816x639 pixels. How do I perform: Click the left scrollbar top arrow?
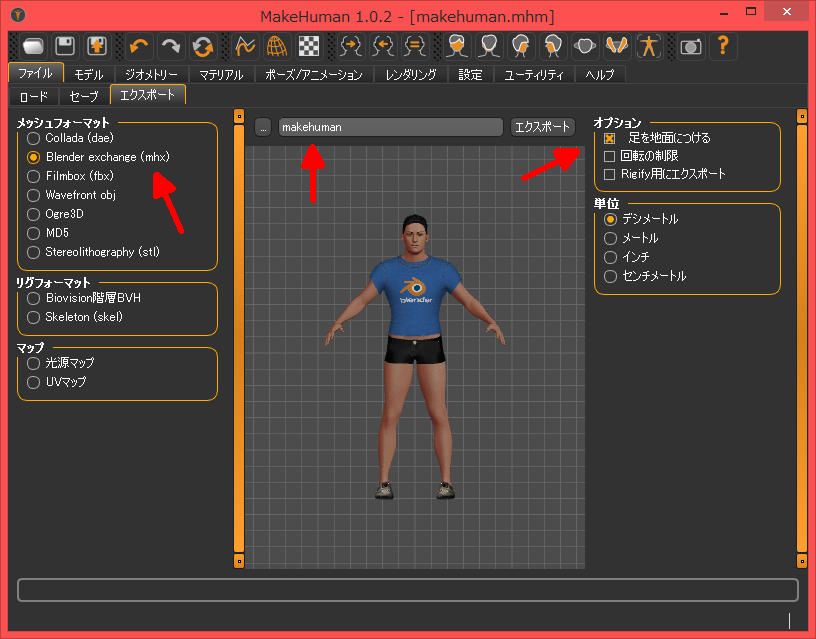point(239,116)
